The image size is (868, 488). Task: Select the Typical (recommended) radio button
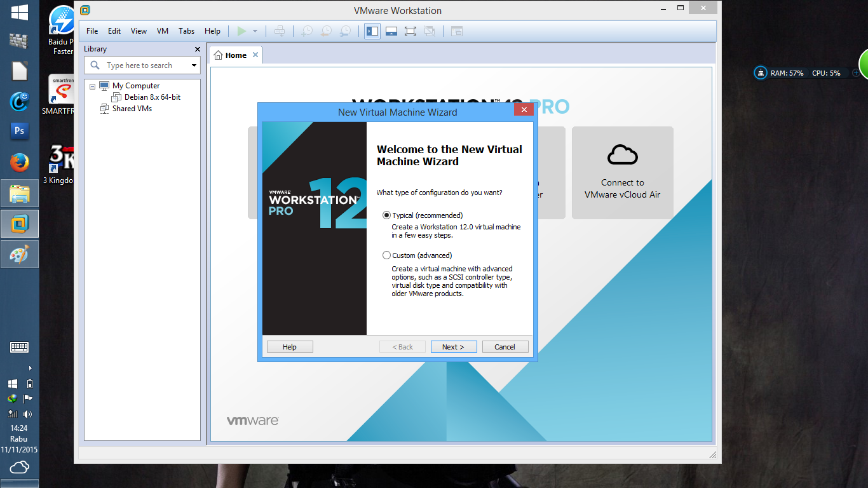(x=387, y=215)
